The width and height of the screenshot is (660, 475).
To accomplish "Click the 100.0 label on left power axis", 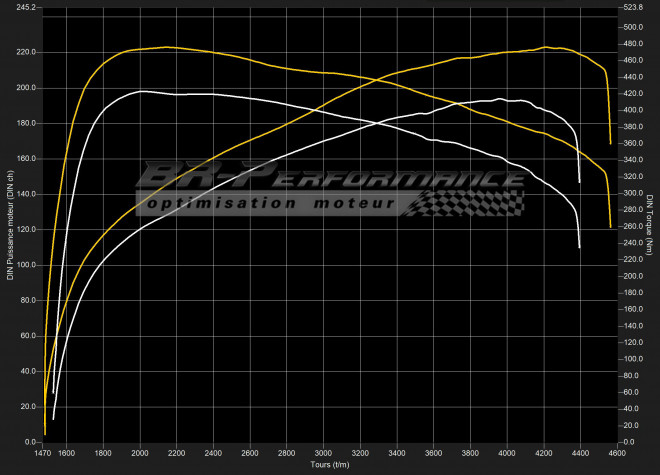I will click(27, 265).
